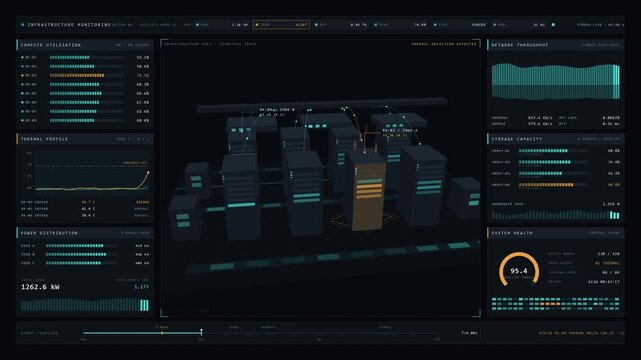This screenshot has height=360, width=641.
Task: Click the 1262.6 kW total power reading
Action: tap(40, 287)
